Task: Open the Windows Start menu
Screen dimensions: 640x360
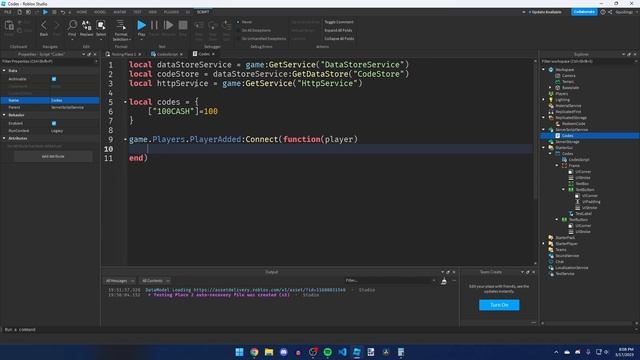Action: [240, 352]
